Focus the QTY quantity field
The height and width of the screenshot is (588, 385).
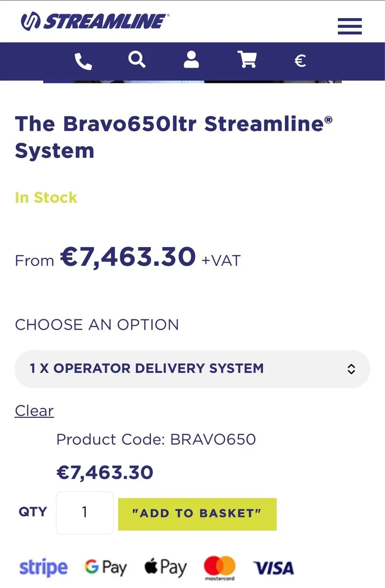(85, 513)
